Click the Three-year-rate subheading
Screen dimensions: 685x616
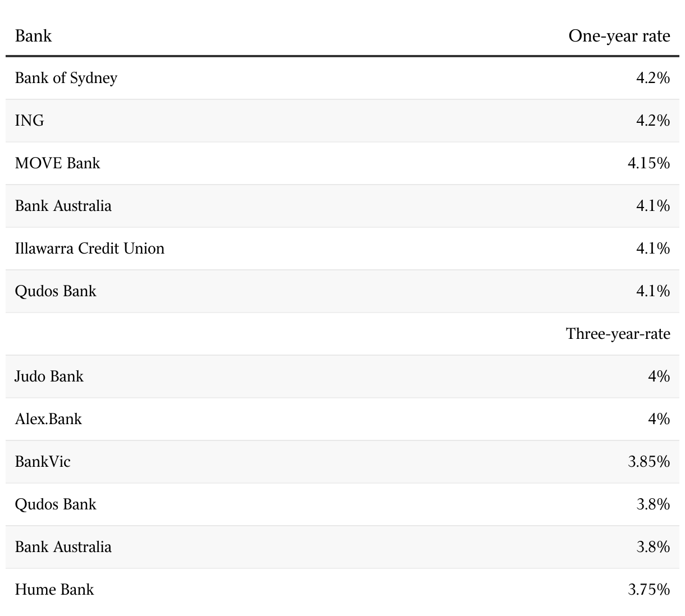pyautogui.click(x=618, y=334)
